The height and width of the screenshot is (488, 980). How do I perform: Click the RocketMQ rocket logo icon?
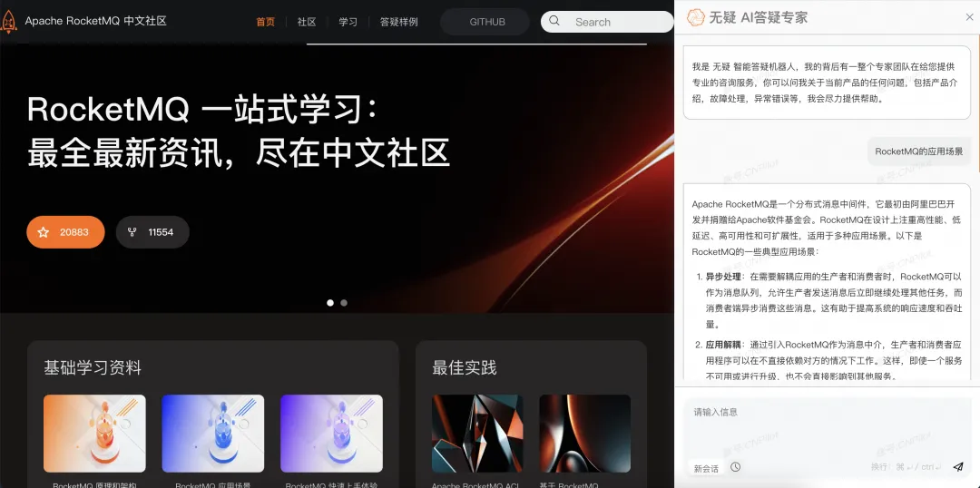pos(8,22)
